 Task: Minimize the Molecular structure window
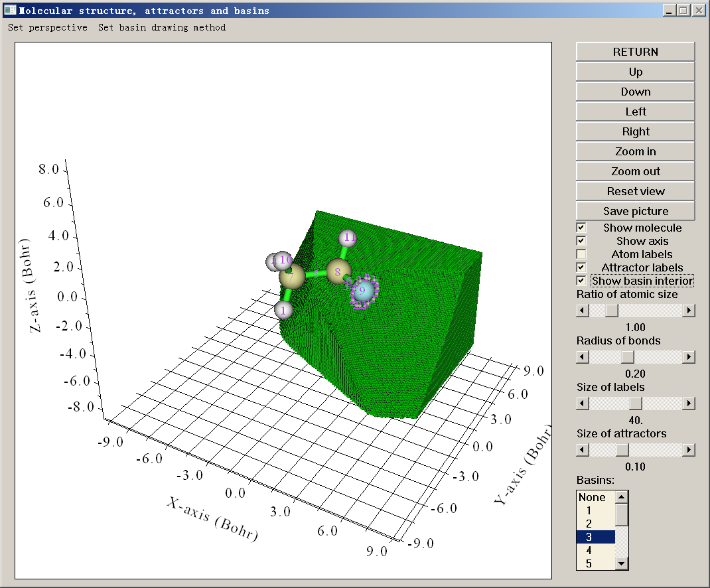click(670, 11)
